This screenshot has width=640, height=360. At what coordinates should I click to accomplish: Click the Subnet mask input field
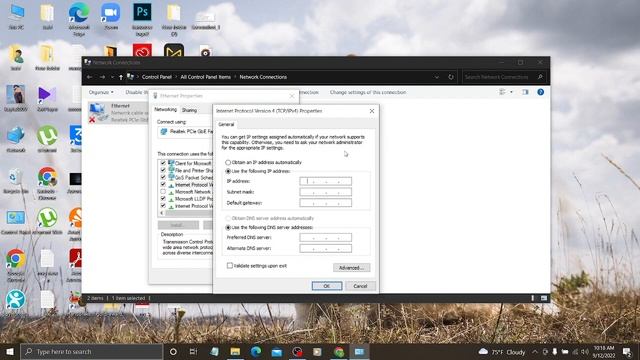(x=325, y=192)
